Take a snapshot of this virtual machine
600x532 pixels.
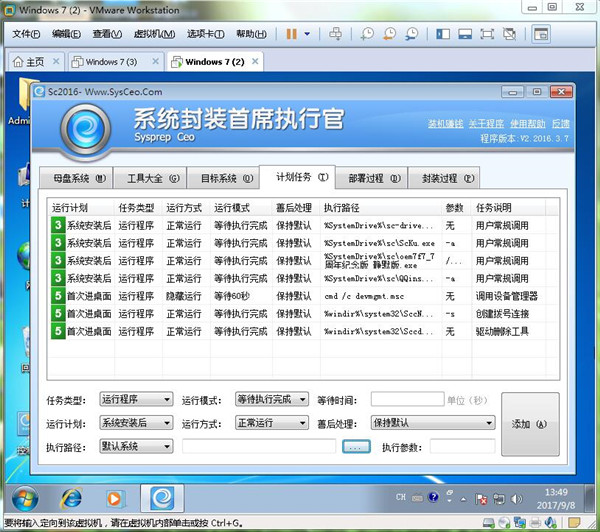367,34
